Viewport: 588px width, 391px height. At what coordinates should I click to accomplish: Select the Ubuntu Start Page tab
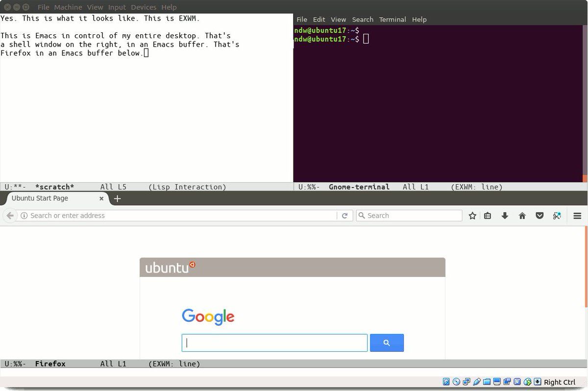[x=49, y=198]
